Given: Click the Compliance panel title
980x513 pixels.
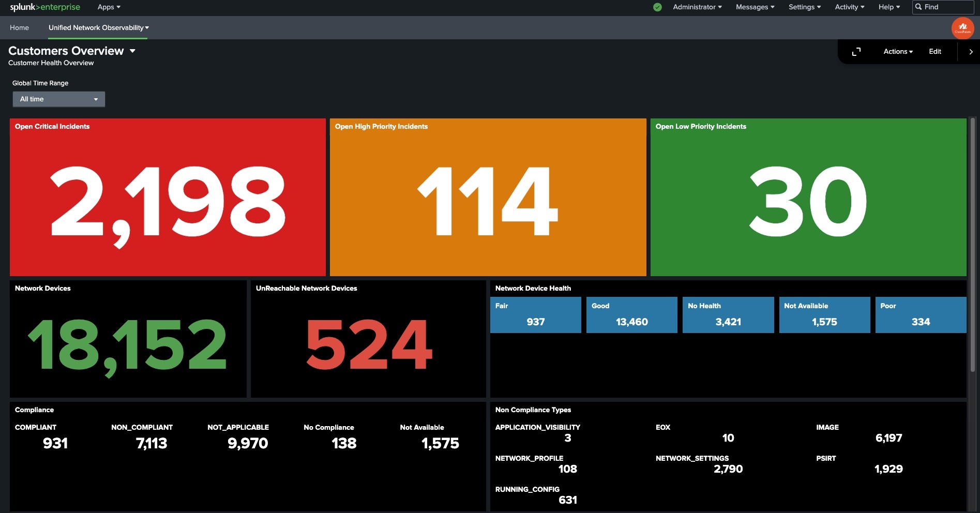Looking at the screenshot, I should 34,410.
